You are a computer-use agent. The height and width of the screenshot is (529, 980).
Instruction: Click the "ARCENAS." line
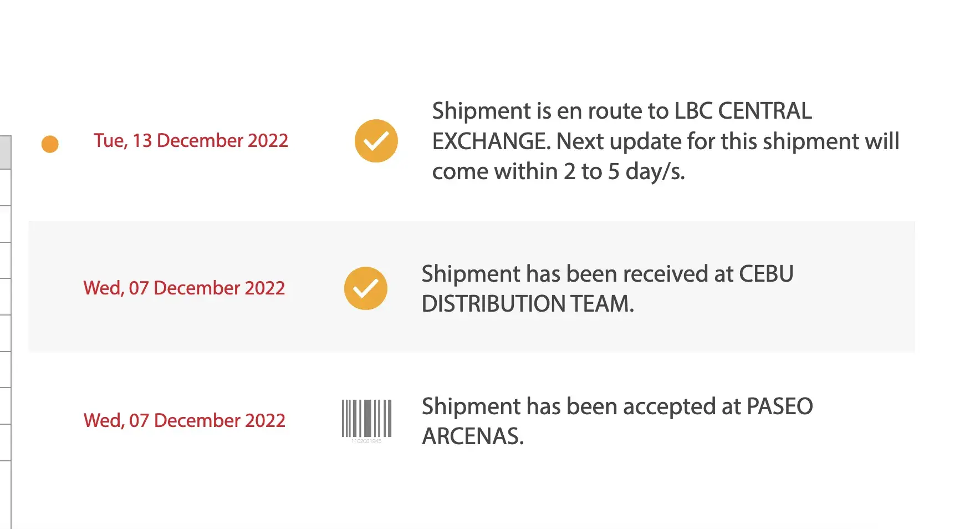[x=472, y=437]
